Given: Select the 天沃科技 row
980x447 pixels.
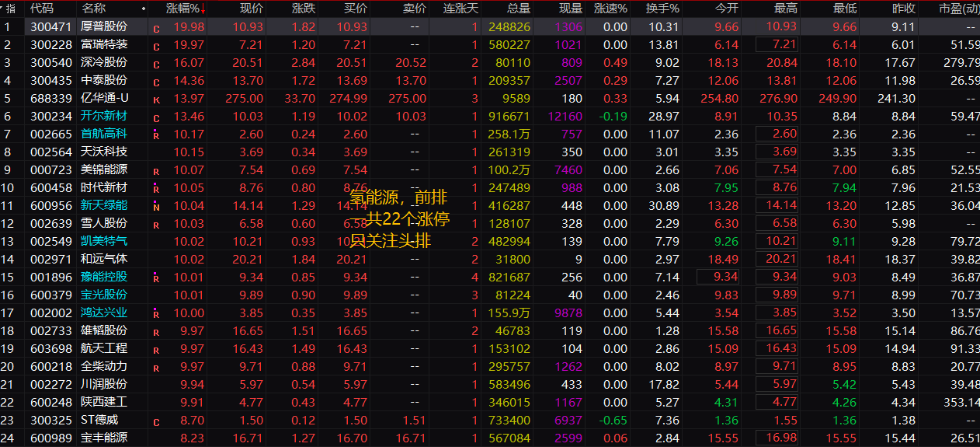Looking at the screenshot, I should tap(490, 152).
